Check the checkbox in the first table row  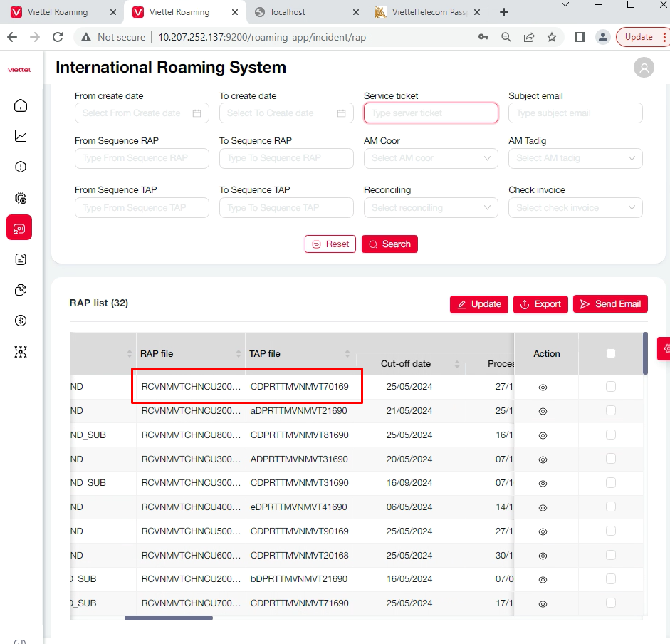pyautogui.click(x=610, y=387)
